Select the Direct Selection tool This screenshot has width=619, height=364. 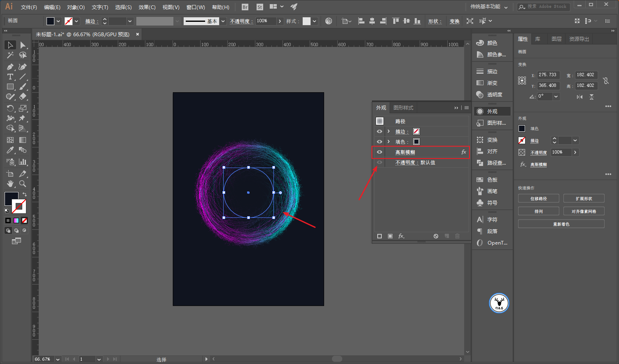point(23,45)
